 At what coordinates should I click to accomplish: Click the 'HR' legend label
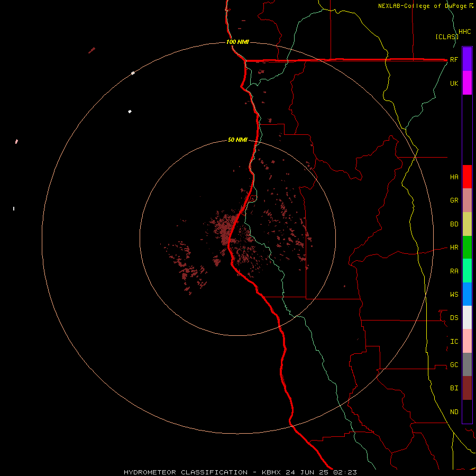click(x=454, y=248)
